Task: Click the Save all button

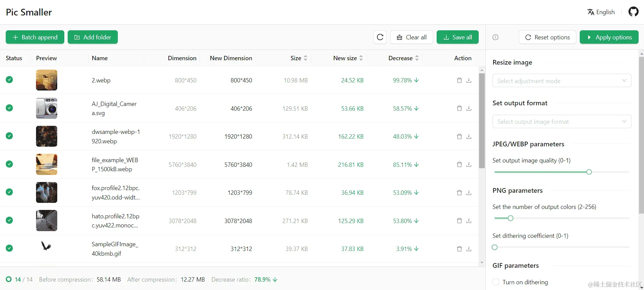Action: 457,37
